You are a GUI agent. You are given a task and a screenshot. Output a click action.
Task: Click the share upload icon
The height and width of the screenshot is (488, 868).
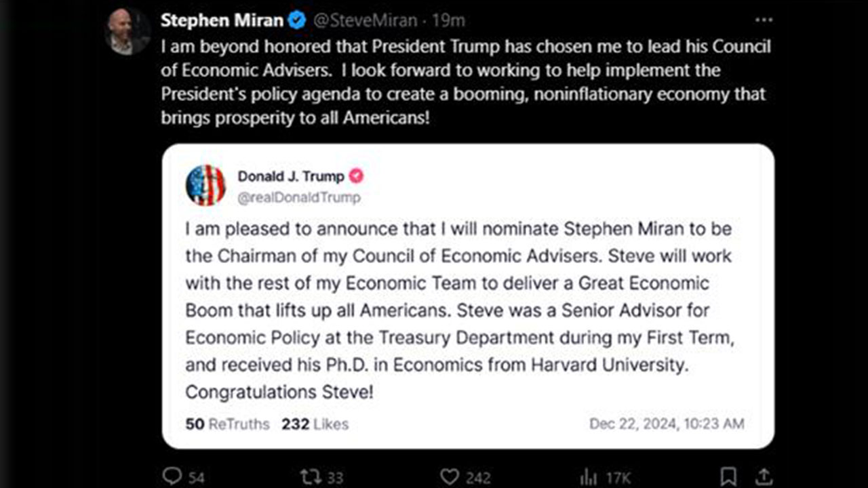763,477
